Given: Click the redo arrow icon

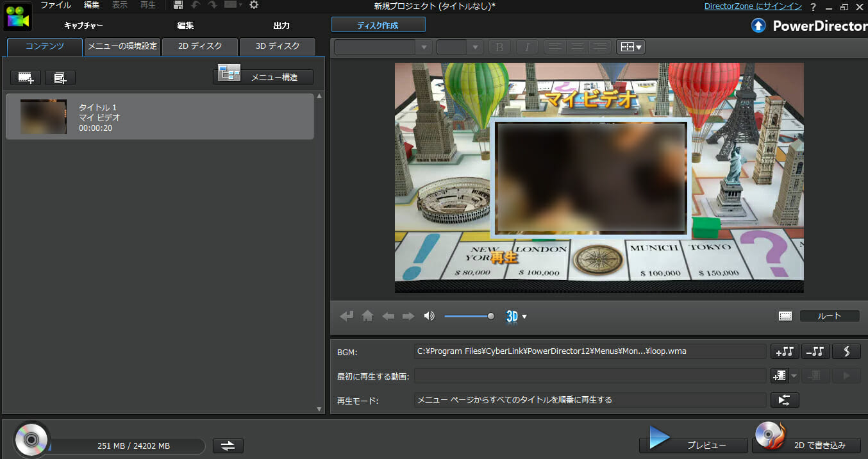Looking at the screenshot, I should tap(212, 5).
